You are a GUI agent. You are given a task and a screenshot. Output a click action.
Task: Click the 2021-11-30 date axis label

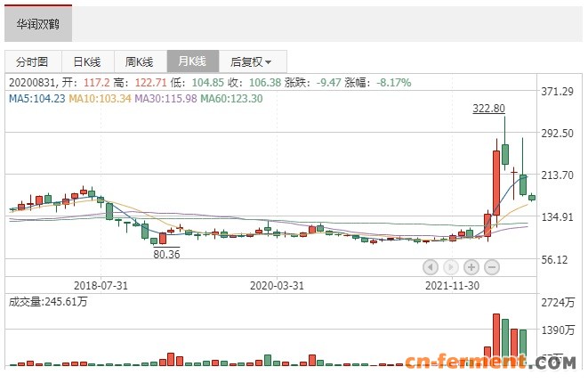[x=451, y=286]
